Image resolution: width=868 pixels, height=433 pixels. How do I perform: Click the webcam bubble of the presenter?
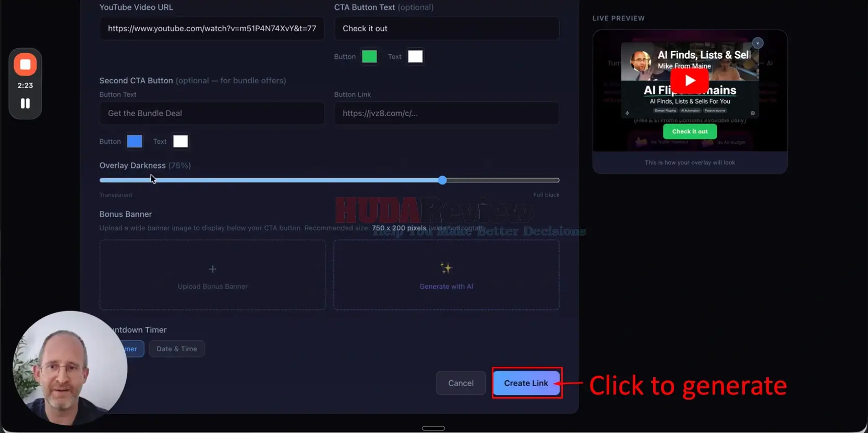click(70, 368)
